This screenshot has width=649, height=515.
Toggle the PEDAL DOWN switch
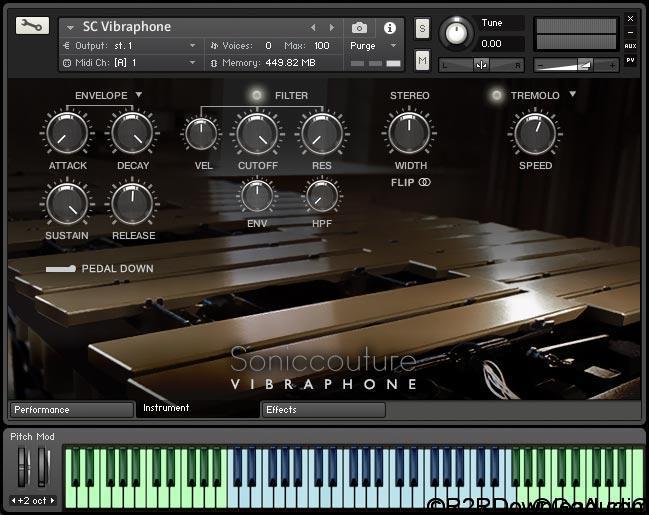60,269
